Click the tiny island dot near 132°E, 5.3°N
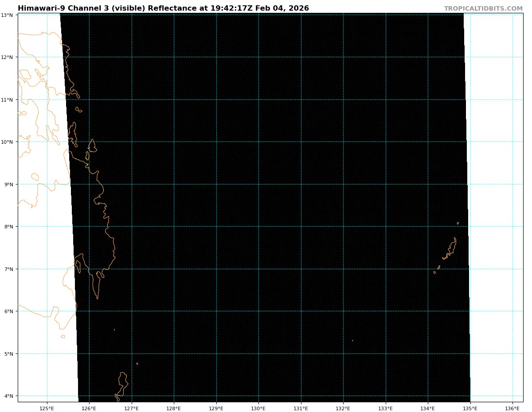532x412 pixels. 352,341
